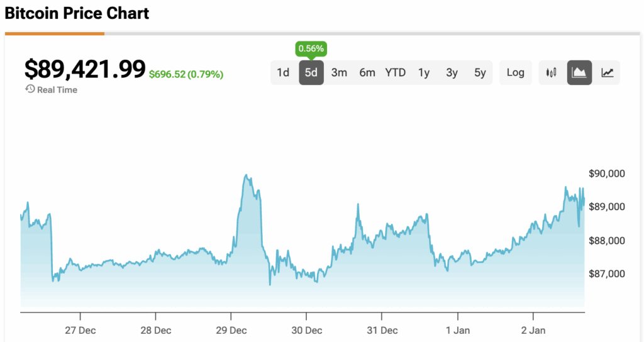
Task: Select the 5d time range
Action: pos(311,72)
